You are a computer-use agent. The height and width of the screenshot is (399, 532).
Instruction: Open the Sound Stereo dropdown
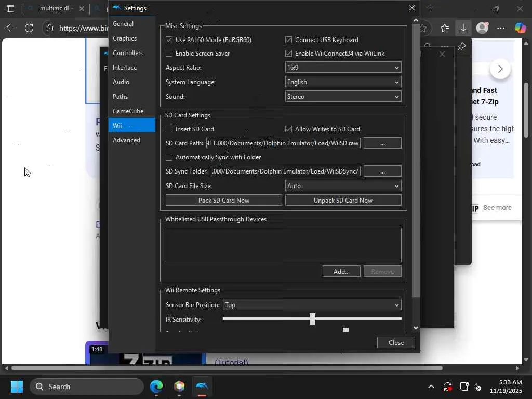click(x=343, y=96)
